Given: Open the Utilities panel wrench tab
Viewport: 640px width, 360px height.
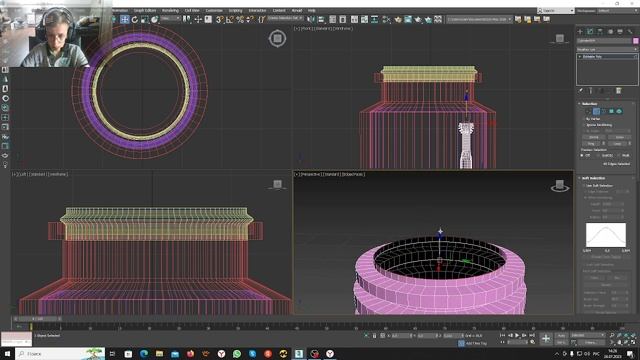Looking at the screenshot, I should 630,31.
